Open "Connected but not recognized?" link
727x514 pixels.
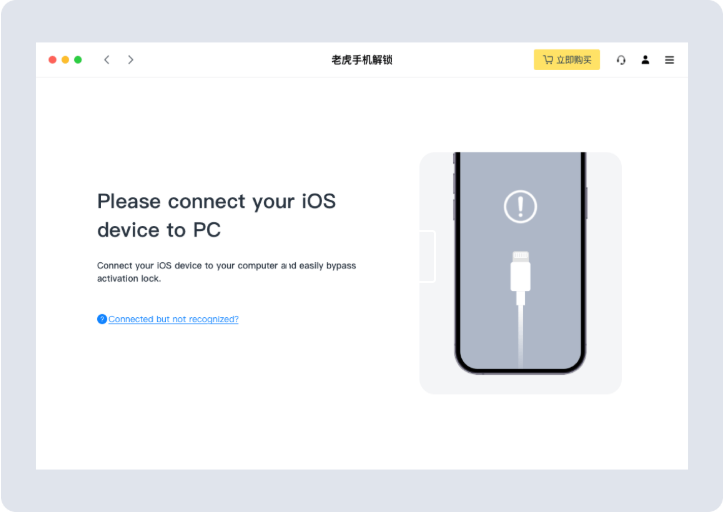173,319
